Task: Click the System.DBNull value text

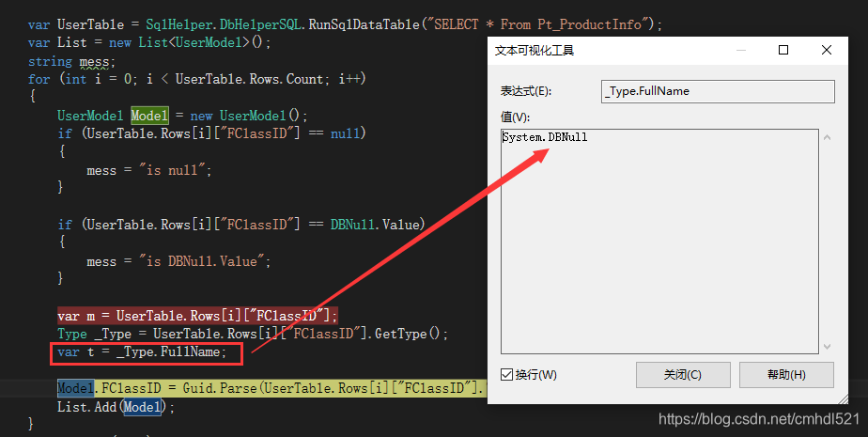Action: 545,137
